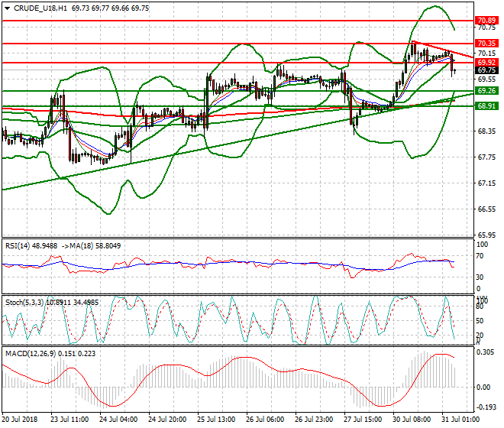Viewport: 504px width, 428px height.
Task: Click the 67.15 price axis label
Action: pos(486,183)
